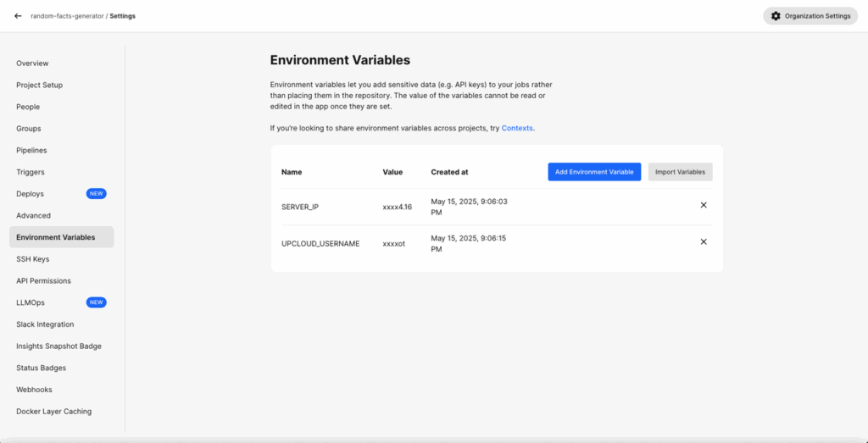Go to Docker Layer Caching
Viewport: 868px width, 443px height.
click(53, 412)
